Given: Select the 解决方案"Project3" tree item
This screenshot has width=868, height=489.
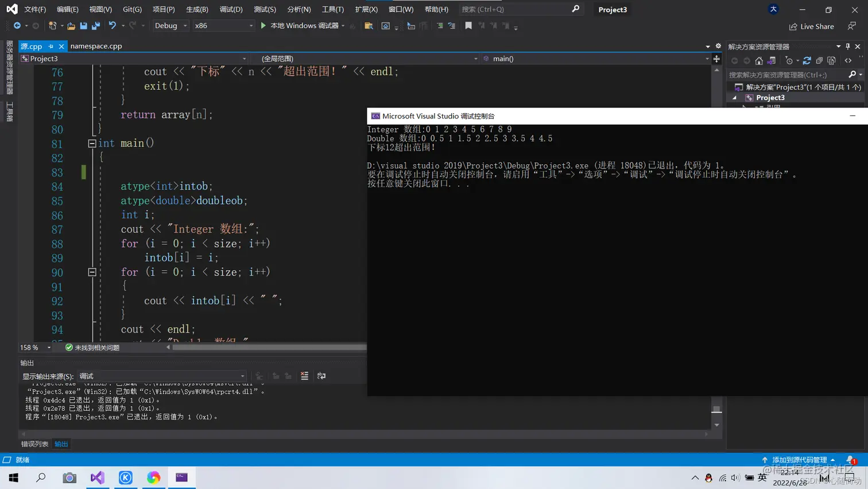Looking at the screenshot, I should 798,87.
